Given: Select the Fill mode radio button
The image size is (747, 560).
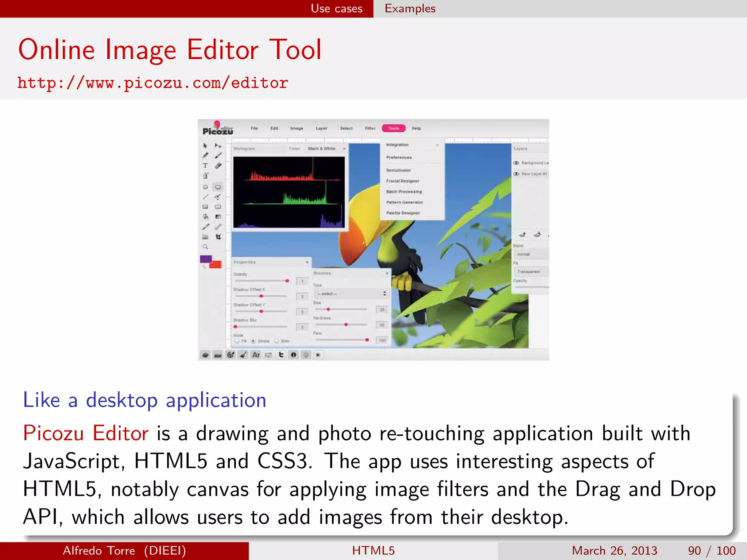Looking at the screenshot, I should coord(237,341).
